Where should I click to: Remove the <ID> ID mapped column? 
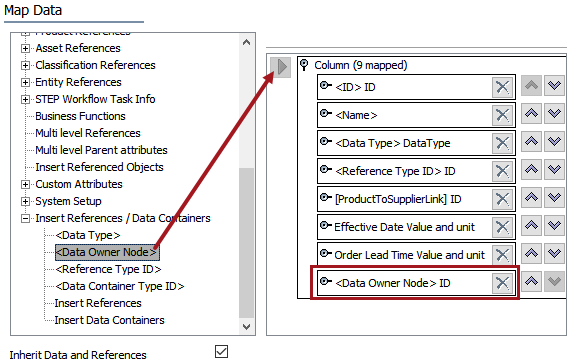coord(502,87)
